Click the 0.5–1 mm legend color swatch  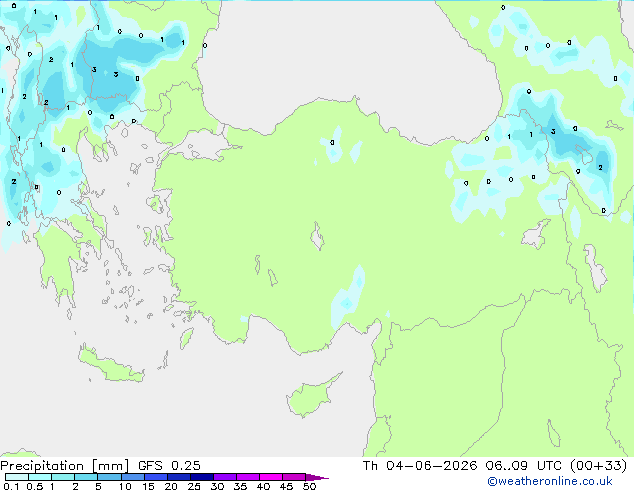tap(40, 477)
